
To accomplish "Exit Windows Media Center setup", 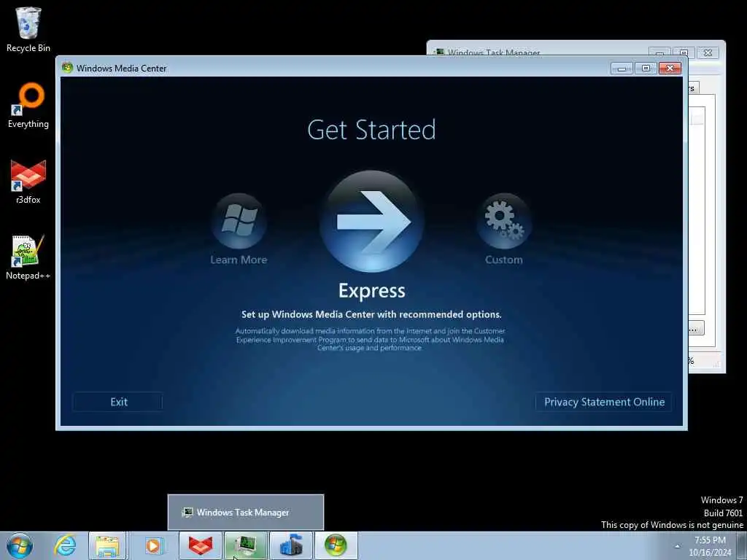I will pyautogui.click(x=117, y=402).
